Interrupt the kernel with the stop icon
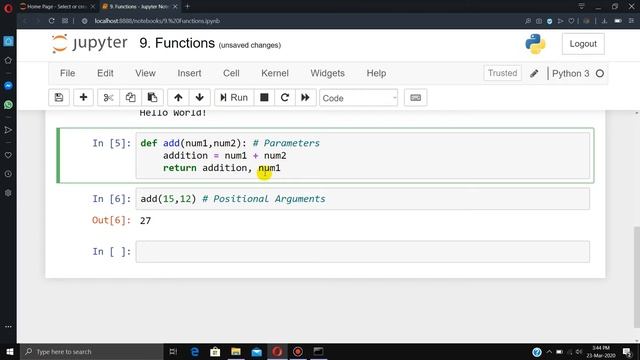Screen dimensions: 640x360 click(x=264, y=98)
